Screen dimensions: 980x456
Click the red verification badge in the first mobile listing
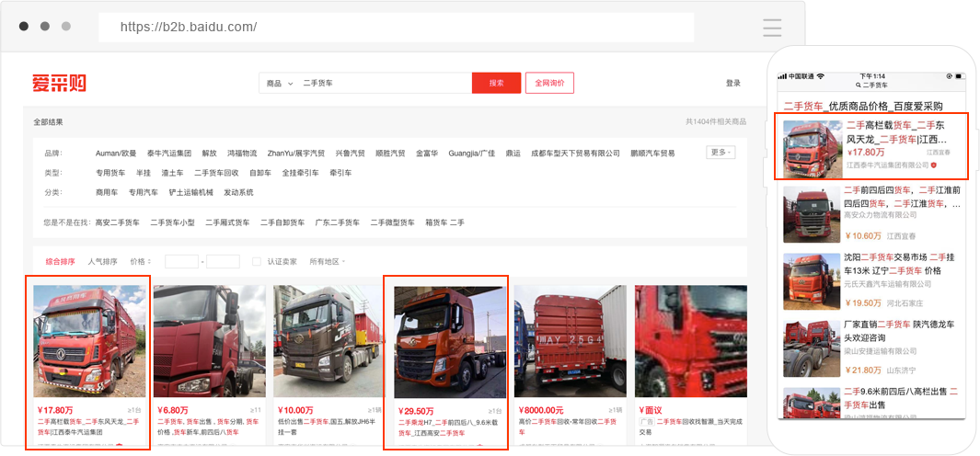point(934,165)
